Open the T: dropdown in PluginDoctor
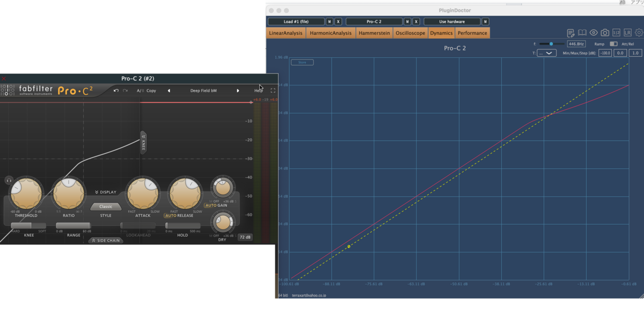 [x=547, y=53]
